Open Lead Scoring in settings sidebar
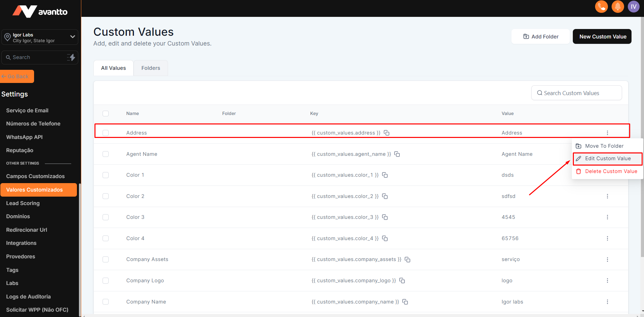The image size is (644, 317). [23, 203]
